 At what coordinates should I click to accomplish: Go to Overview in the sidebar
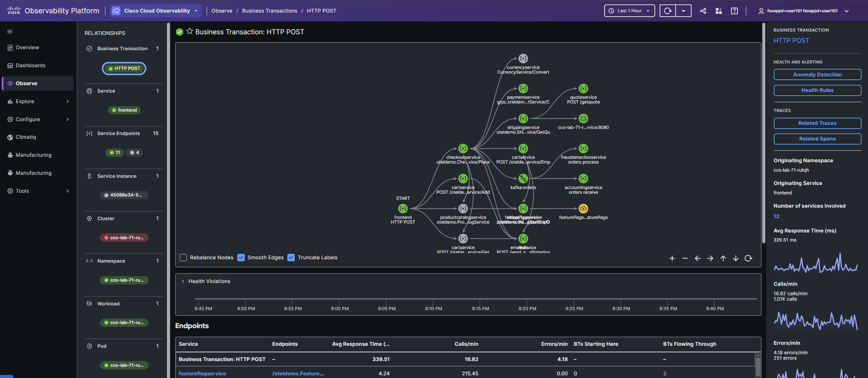coord(27,47)
